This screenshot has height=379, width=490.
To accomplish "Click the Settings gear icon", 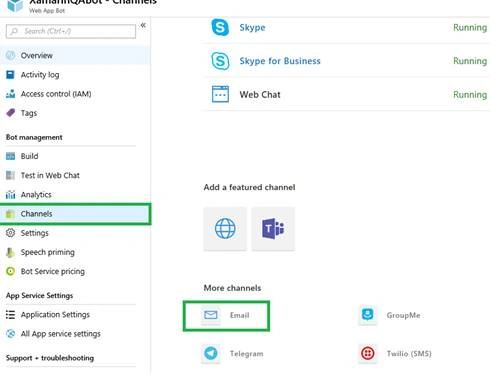I will (10, 233).
